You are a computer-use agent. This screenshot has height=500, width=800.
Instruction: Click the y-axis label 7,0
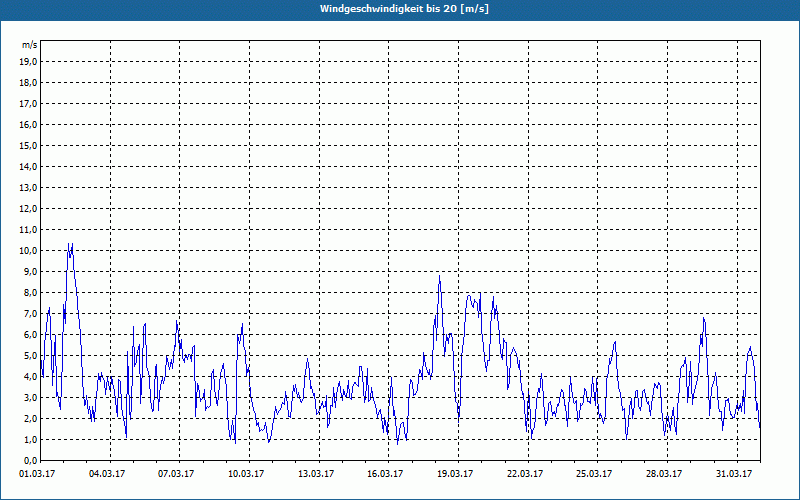click(30, 313)
